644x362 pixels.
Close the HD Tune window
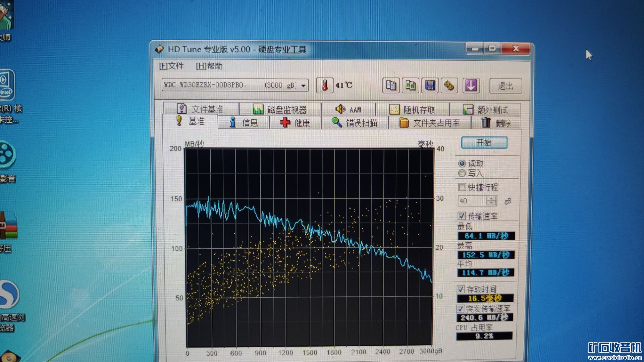pos(516,49)
